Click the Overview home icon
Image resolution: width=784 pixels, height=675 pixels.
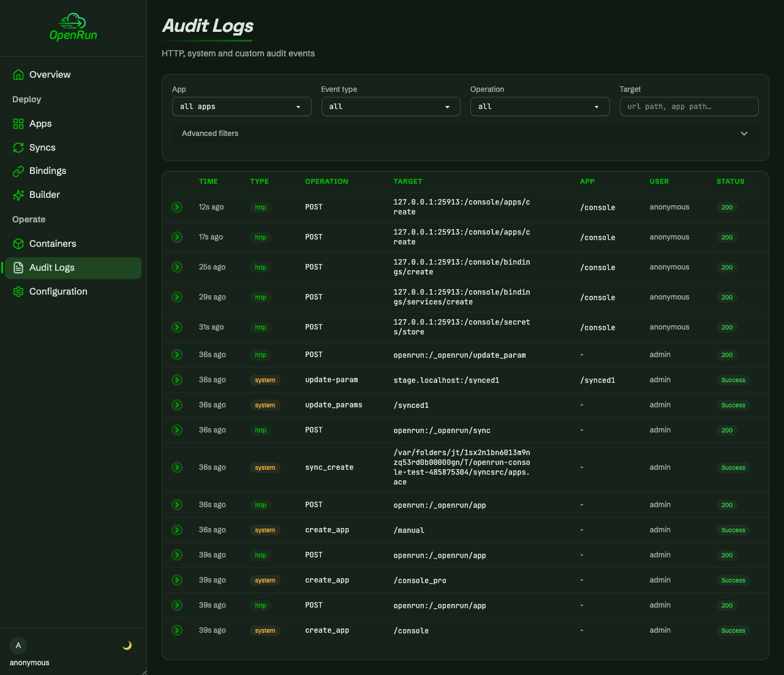click(18, 75)
